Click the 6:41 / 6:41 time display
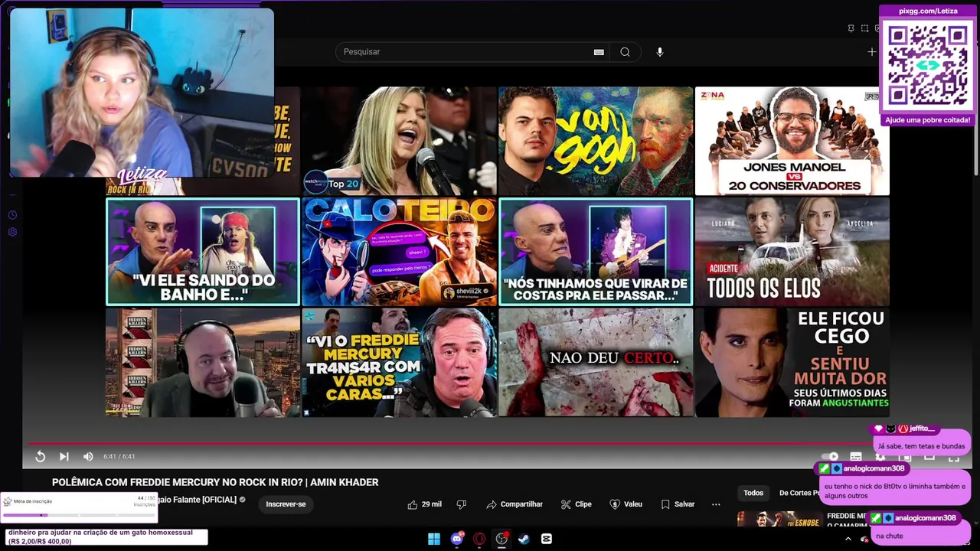980x551 pixels. tap(119, 456)
